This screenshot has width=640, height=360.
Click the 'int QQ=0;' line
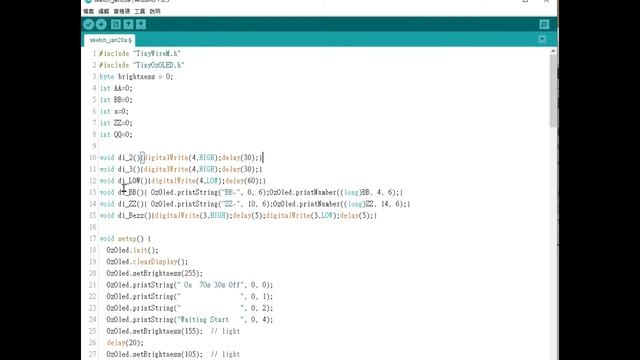click(116, 134)
